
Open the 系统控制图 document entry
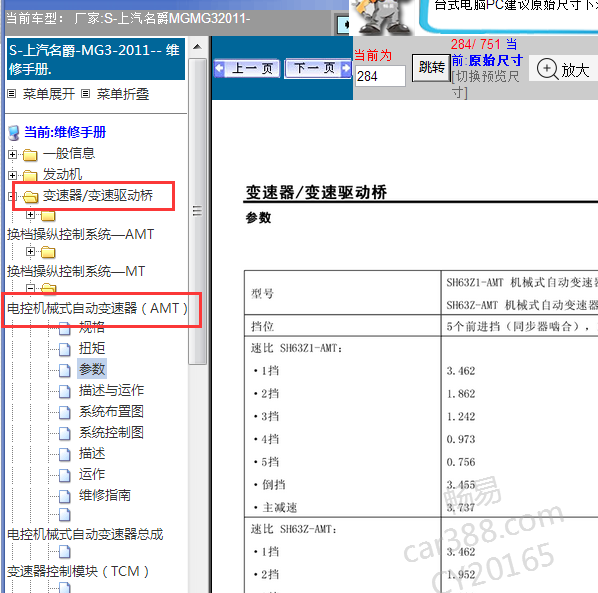[x=111, y=432]
